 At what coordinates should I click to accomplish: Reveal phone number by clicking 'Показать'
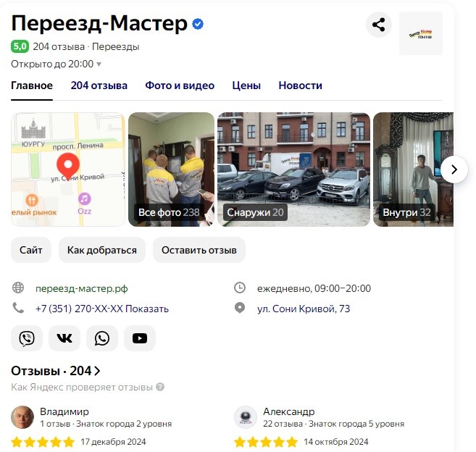coord(147,309)
